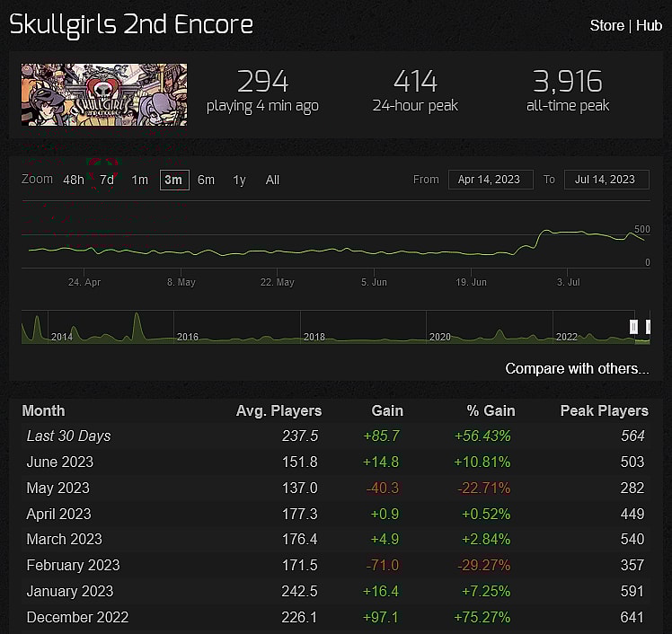The image size is (672, 634).
Task: Click the From date field Apr 14, 2023
Action: click(x=491, y=180)
